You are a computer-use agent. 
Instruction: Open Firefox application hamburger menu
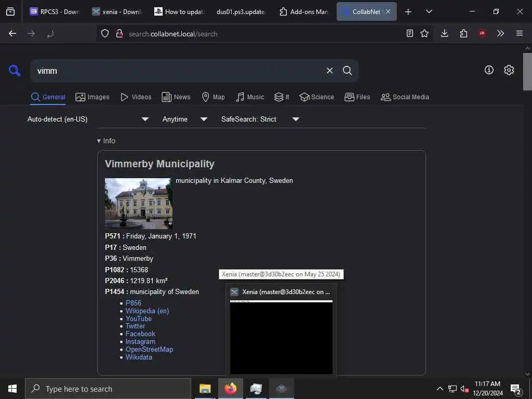tap(520, 33)
